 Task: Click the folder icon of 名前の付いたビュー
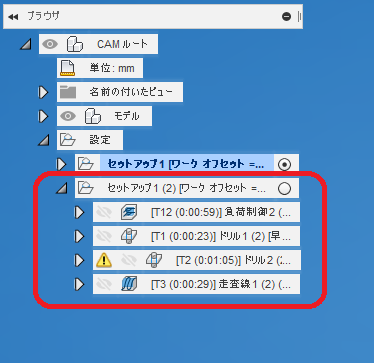[x=68, y=92]
